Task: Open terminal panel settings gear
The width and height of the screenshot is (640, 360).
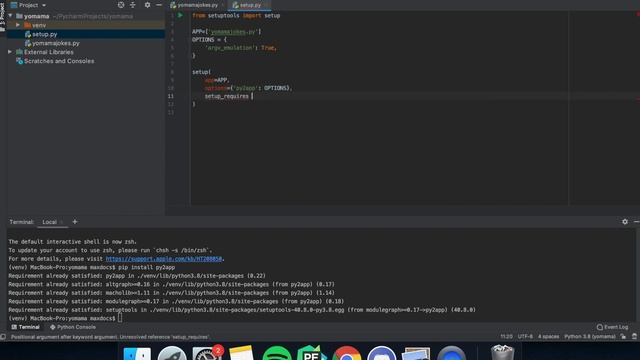Action: (625, 222)
